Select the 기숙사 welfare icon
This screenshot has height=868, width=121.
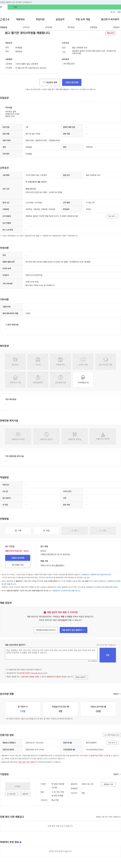pos(38,362)
